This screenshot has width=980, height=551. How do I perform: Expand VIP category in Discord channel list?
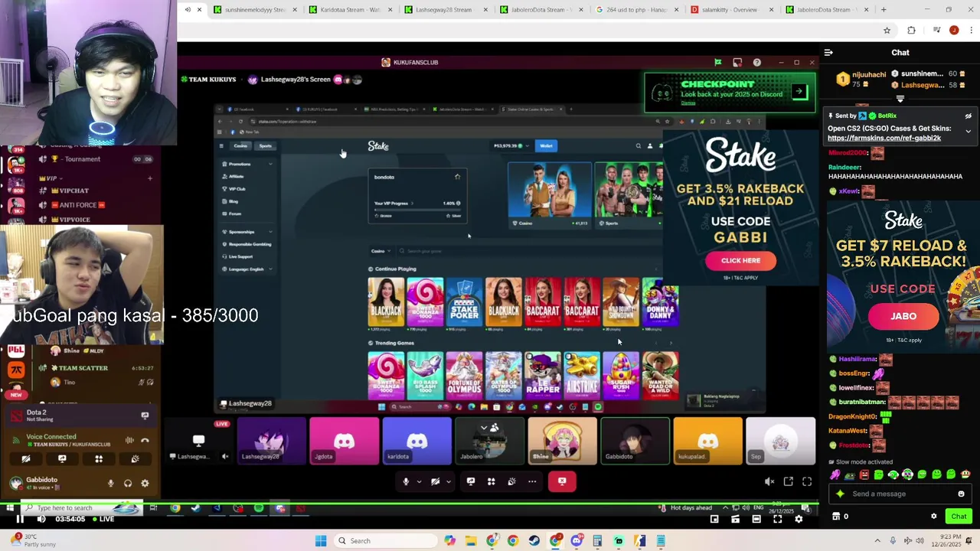pyautogui.click(x=52, y=178)
